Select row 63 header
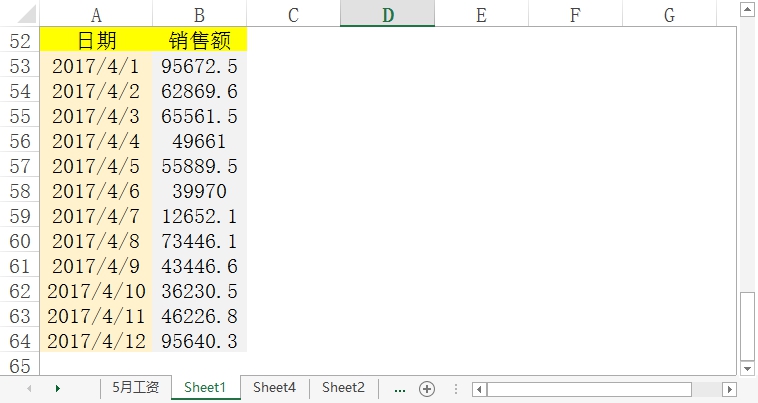Screen dimensions: 758x403 (x=20, y=316)
